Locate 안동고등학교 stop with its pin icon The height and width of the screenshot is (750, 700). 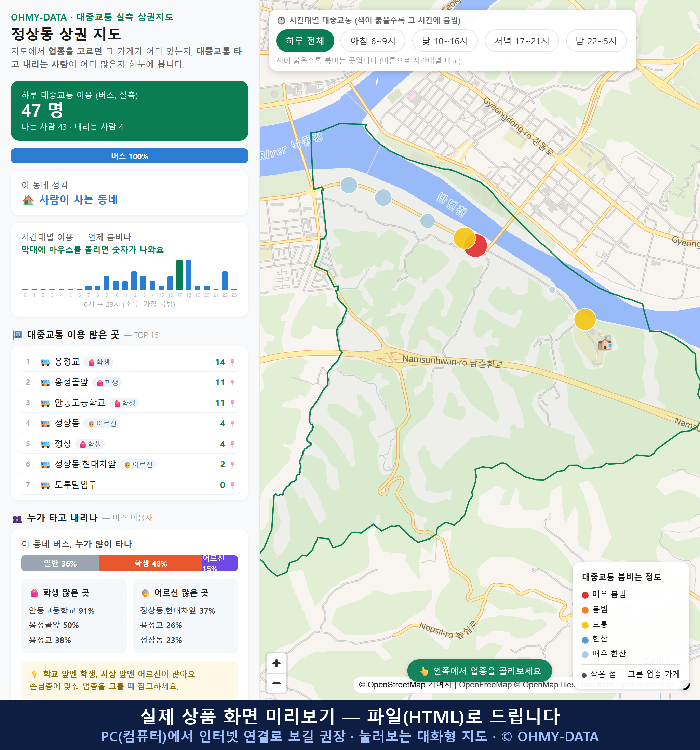pyautogui.click(x=232, y=403)
